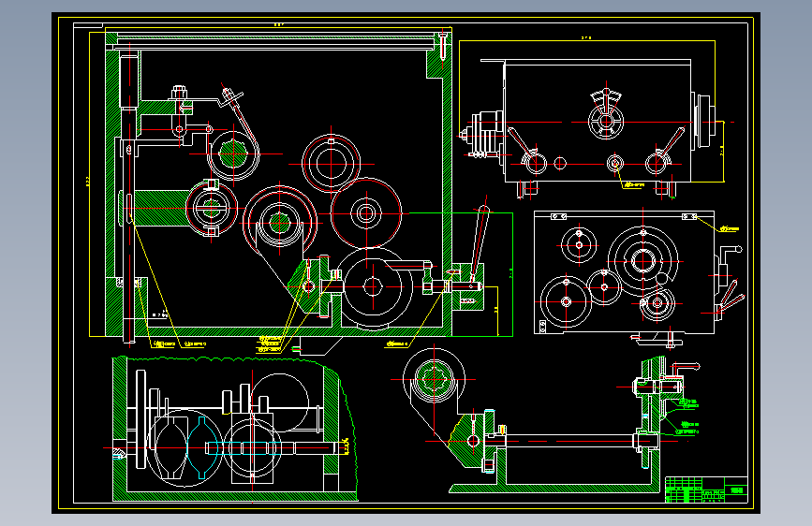The width and height of the screenshot is (812, 526).
Task: Select the cyan cam outline in bottom-left view
Action: click(x=204, y=448)
